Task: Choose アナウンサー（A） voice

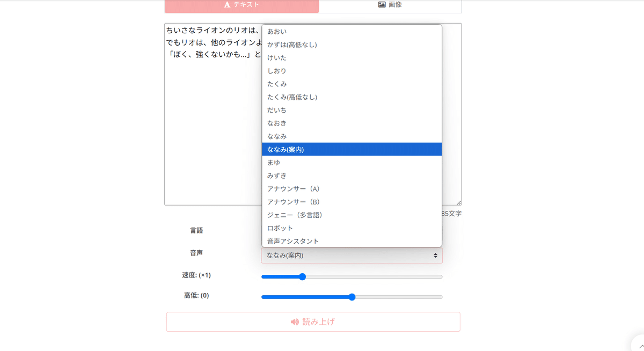Action: click(x=352, y=188)
